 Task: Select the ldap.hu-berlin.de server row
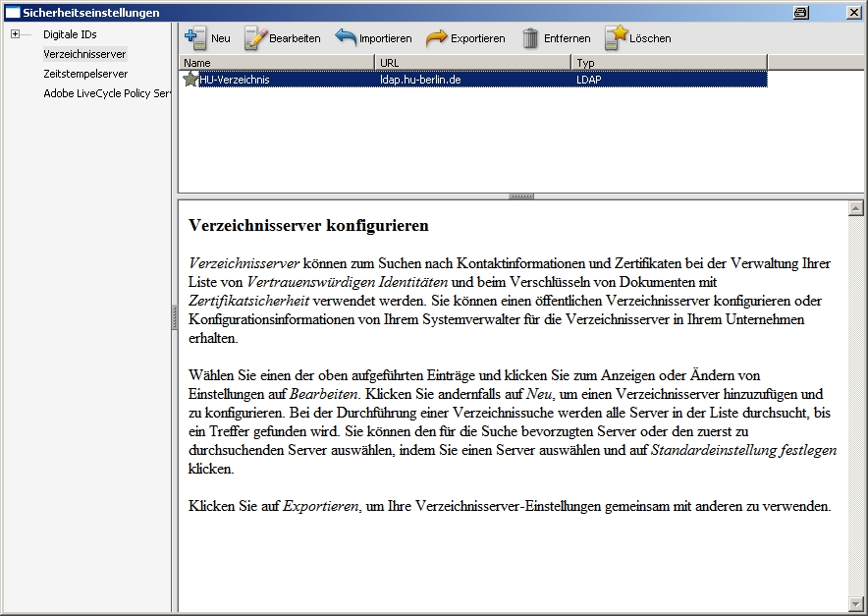coord(419,80)
